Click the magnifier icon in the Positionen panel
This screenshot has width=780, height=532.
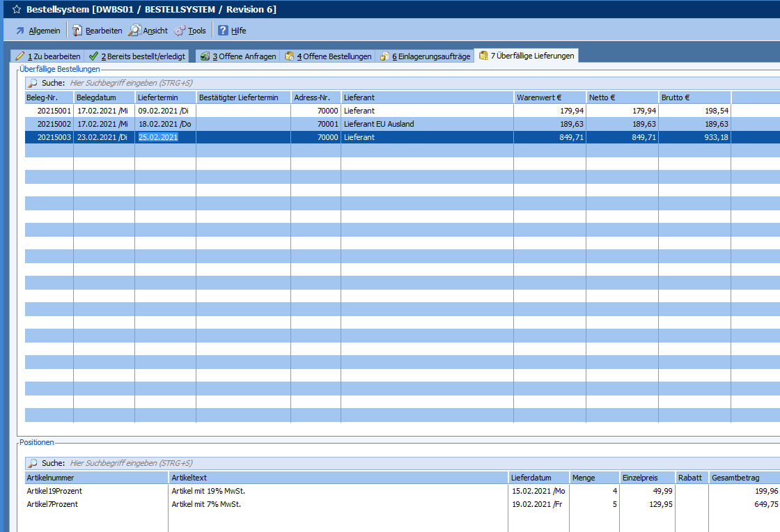click(x=32, y=463)
